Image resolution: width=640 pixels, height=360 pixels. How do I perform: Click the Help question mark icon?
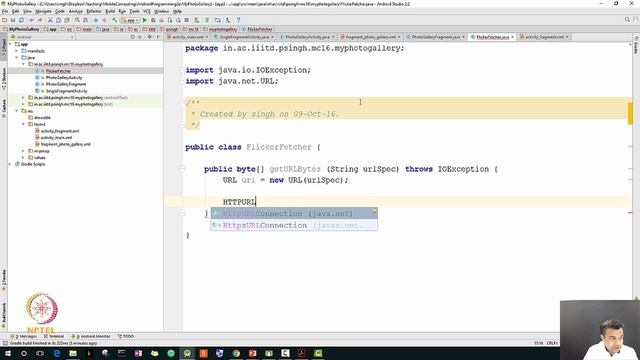[238, 20]
